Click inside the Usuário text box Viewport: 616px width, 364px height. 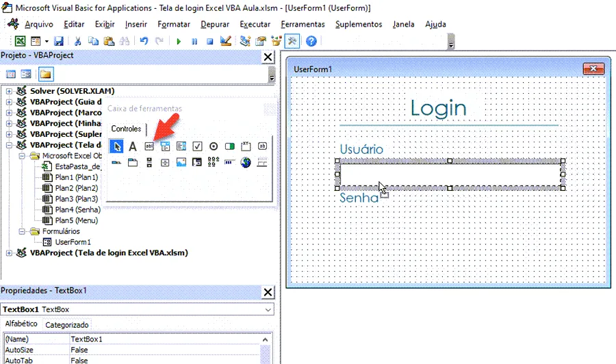pyautogui.click(x=450, y=174)
